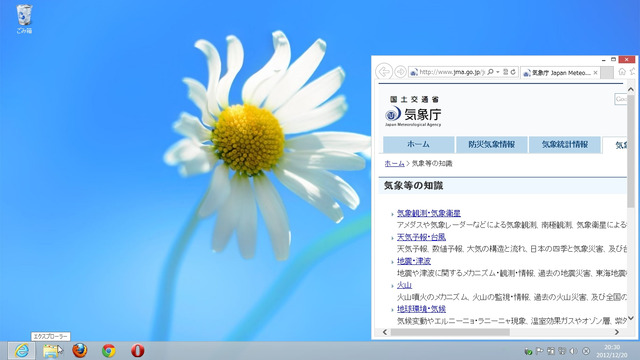Expand the address bar dropdown arrow
Image resolution: width=640 pixels, height=360 pixels.
pos(498,72)
